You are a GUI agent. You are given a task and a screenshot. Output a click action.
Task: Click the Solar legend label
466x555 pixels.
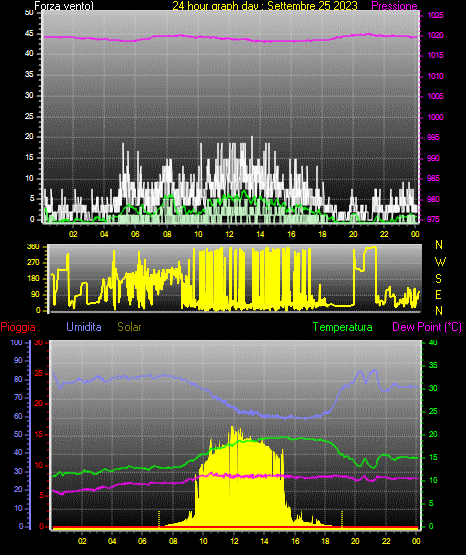[130, 327]
